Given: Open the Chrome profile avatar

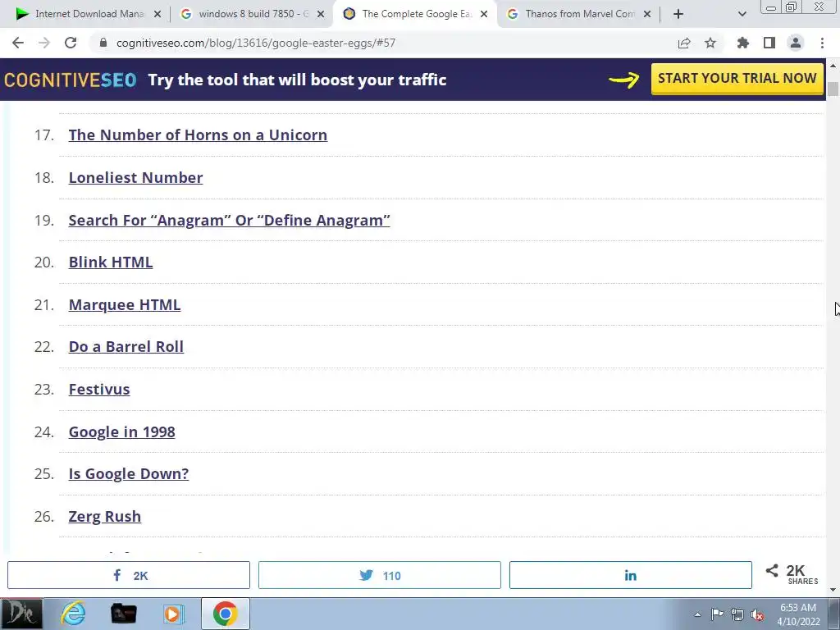Looking at the screenshot, I should (x=796, y=43).
